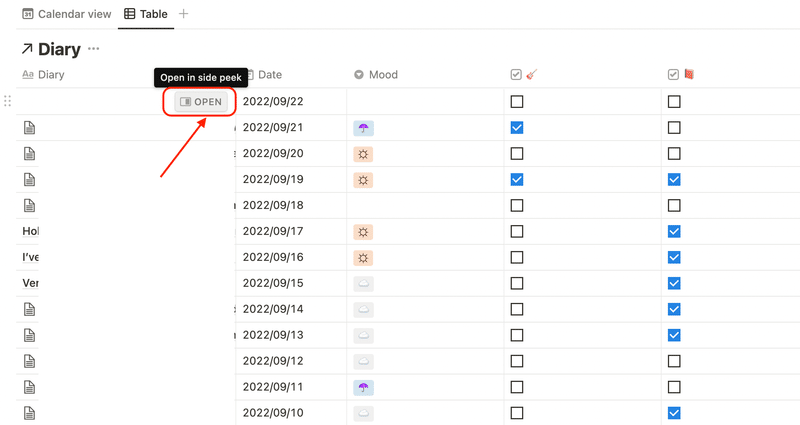Click sun mood tag on 2022/09/17
Screen dimensions: 800x425
point(363,232)
